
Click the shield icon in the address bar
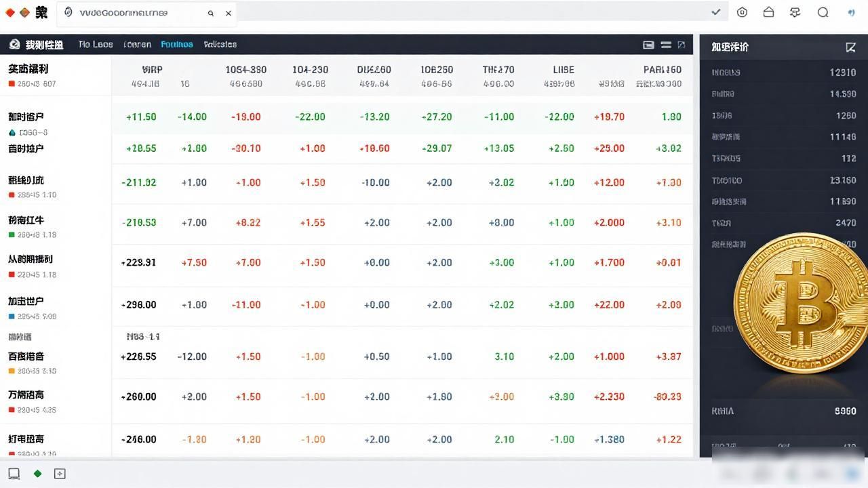click(68, 12)
